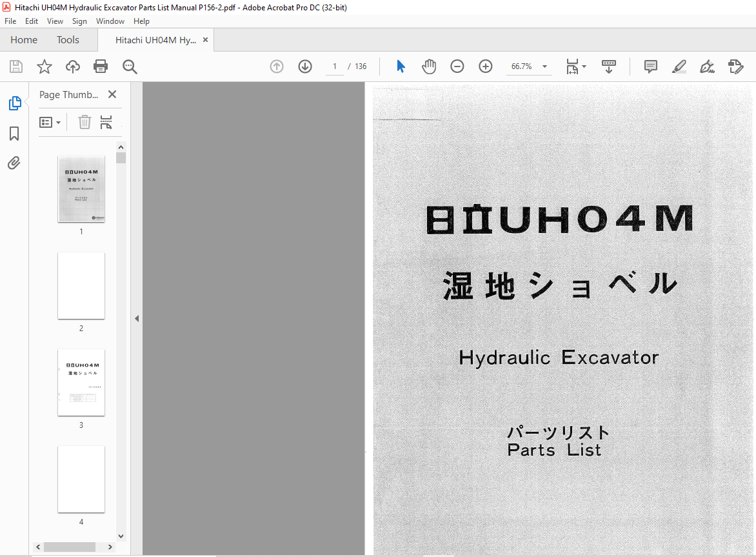The width and height of the screenshot is (756, 557).
Task: Zoom in with the plus button
Action: 486,66
